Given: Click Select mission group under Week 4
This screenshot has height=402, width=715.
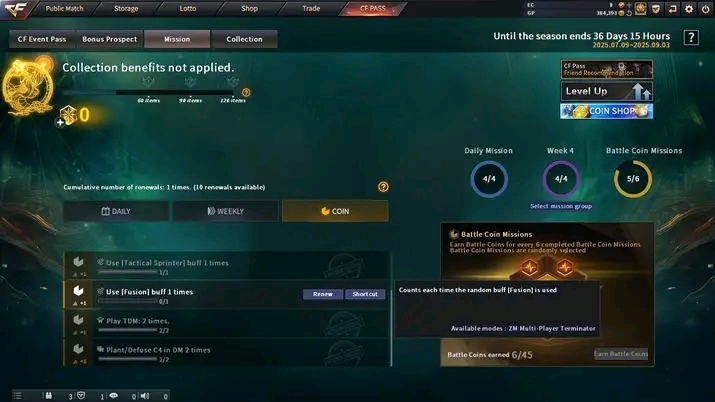Looking at the screenshot, I should pos(561,206).
